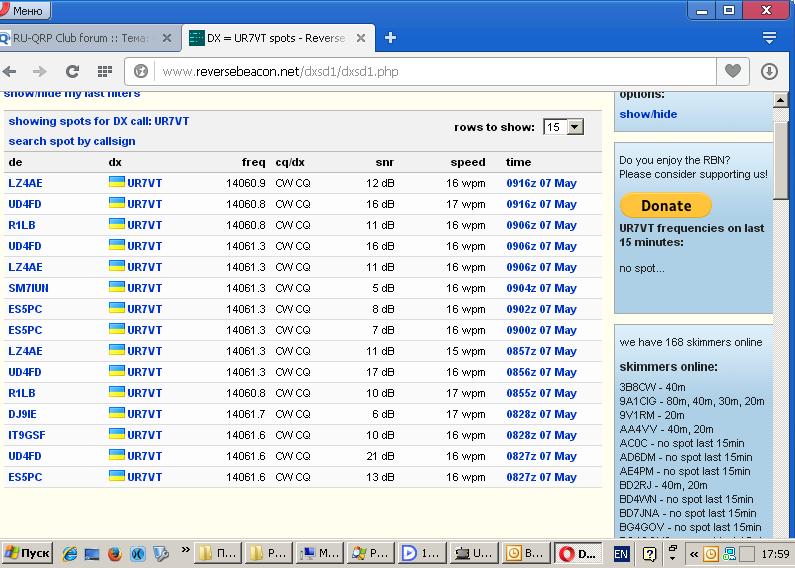The width and height of the screenshot is (795, 568).
Task: Open the Пуск start button
Action: 27,553
